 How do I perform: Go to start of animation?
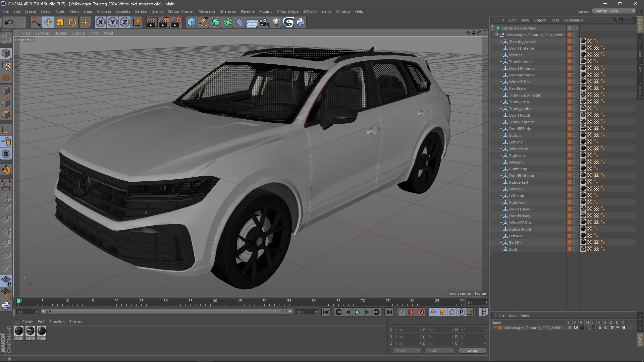(x=326, y=312)
